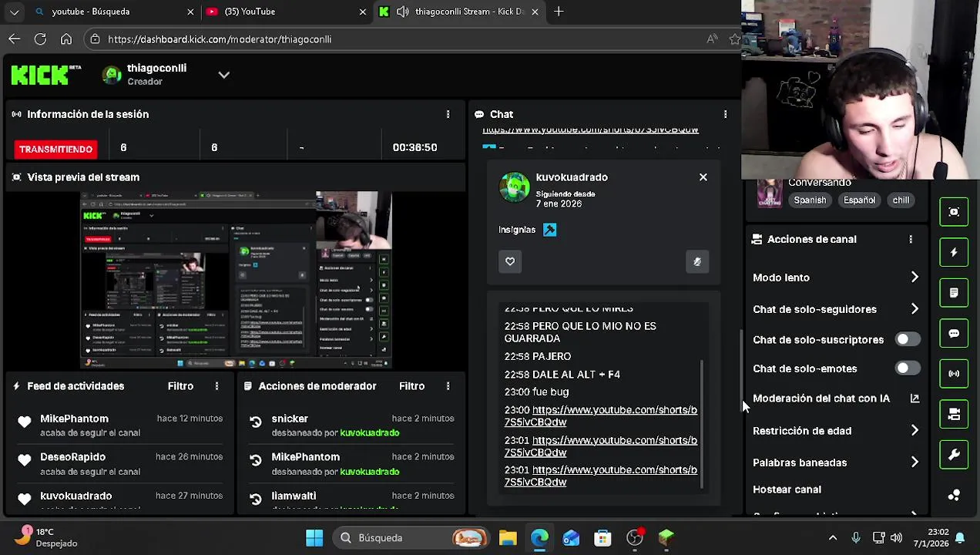Close the kuvokuadrado user card
The width and height of the screenshot is (980, 555).
(703, 177)
